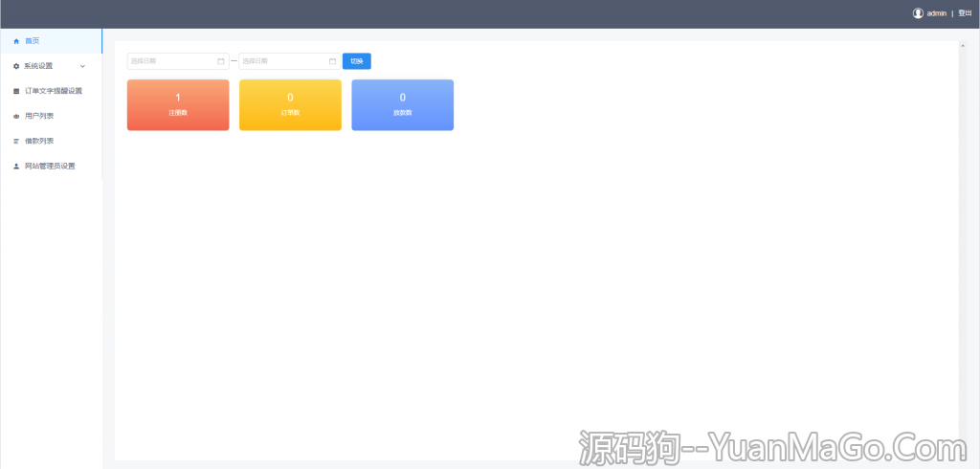Click the admin avatar icon

pyautogui.click(x=918, y=13)
